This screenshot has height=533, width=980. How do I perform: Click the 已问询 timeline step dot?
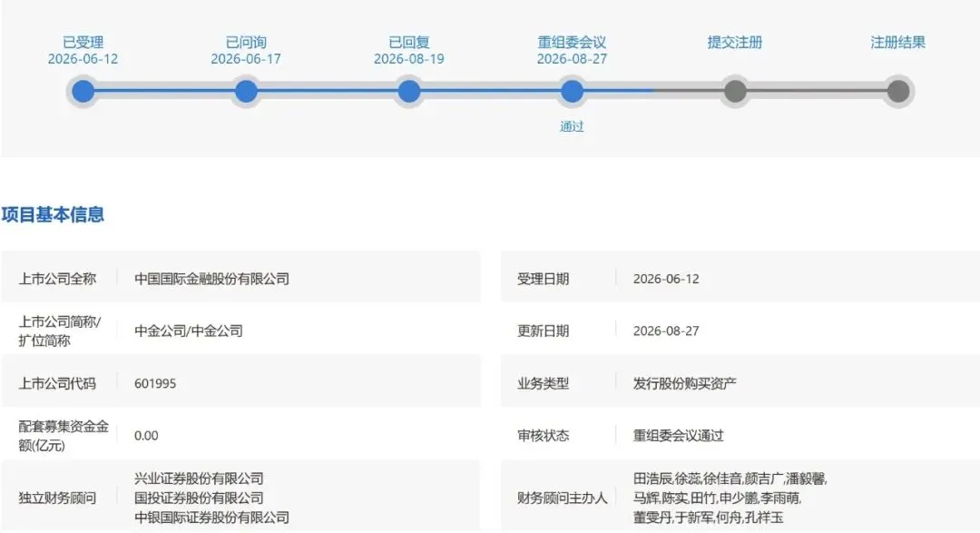point(246,92)
